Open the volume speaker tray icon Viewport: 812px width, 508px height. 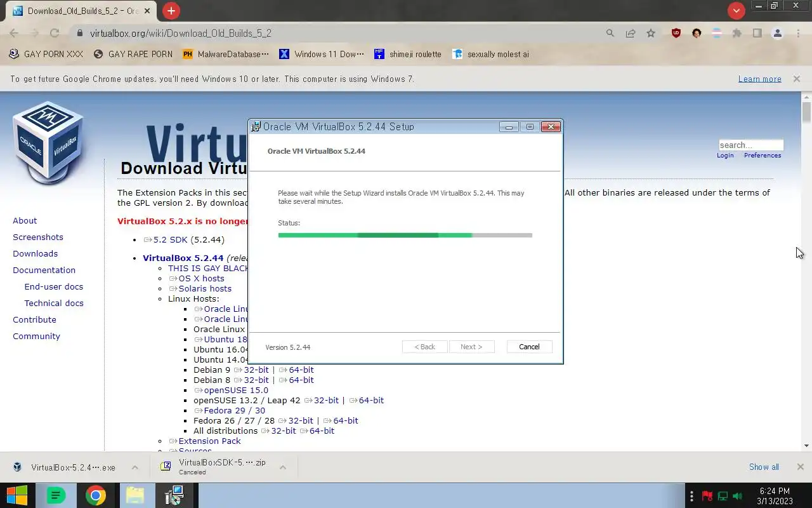coord(737,496)
